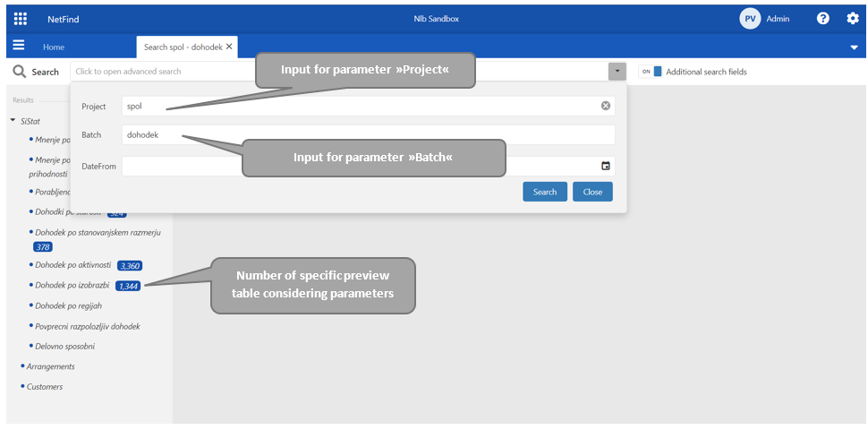
Task: Select Dohodek po izobrazbi result
Action: tap(72, 286)
